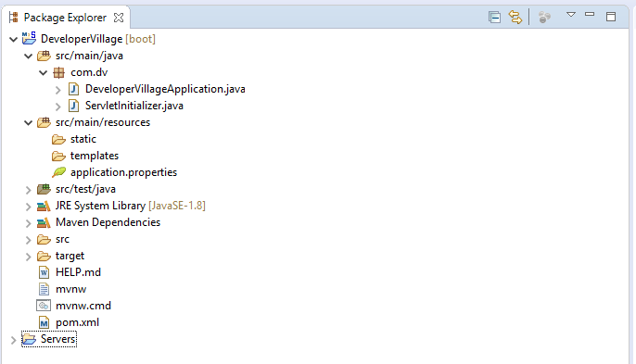Expand the plain src folder
This screenshot has height=364, width=636.
pyautogui.click(x=28, y=240)
